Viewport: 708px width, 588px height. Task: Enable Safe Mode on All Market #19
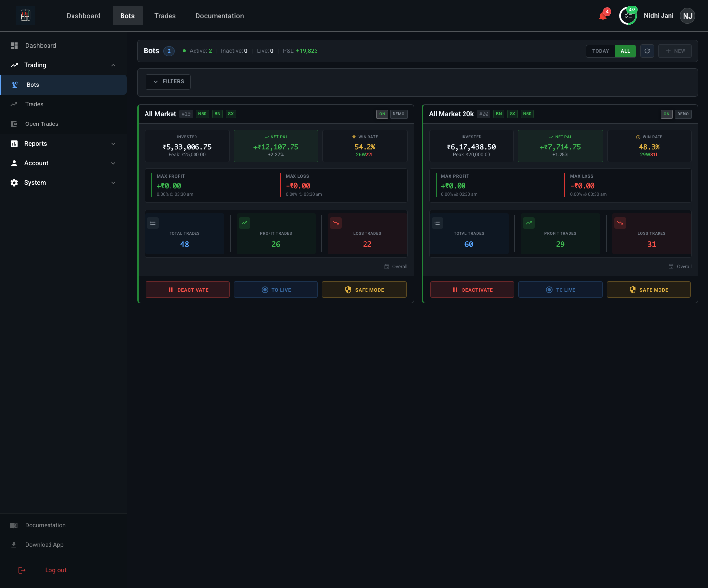[x=364, y=290]
